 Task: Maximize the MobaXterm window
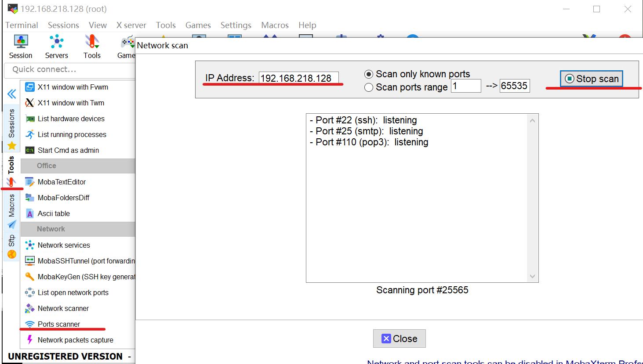click(x=596, y=9)
